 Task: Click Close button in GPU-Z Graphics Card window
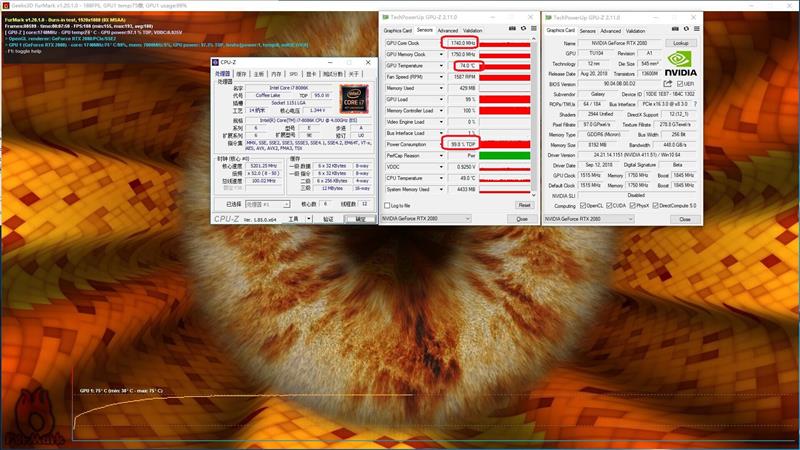[685, 219]
